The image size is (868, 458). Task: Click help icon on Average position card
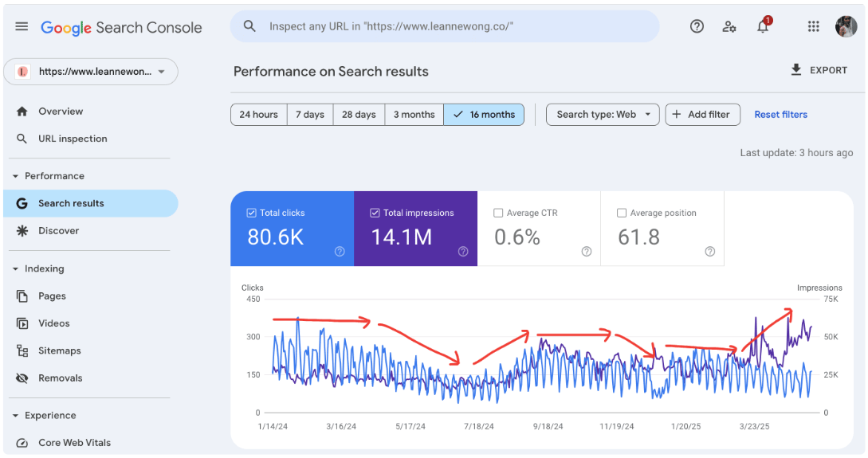[710, 252]
